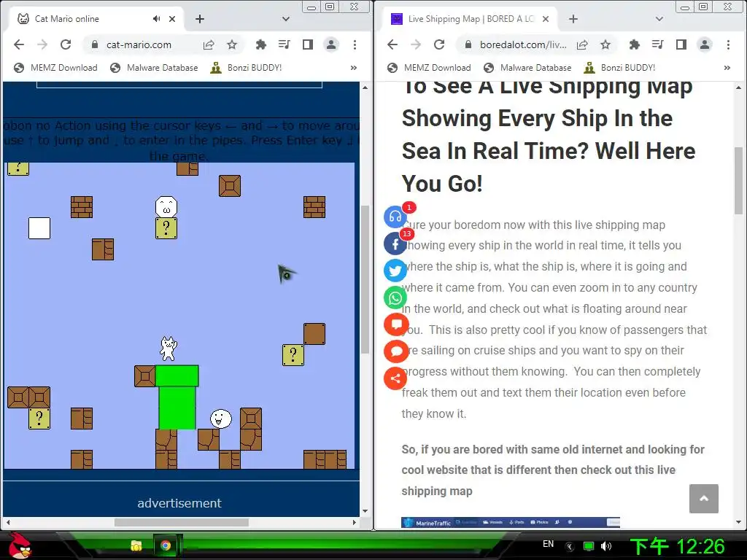Share the boredalot.com page
Image resolution: width=747 pixels, height=560 pixels.
(581, 44)
